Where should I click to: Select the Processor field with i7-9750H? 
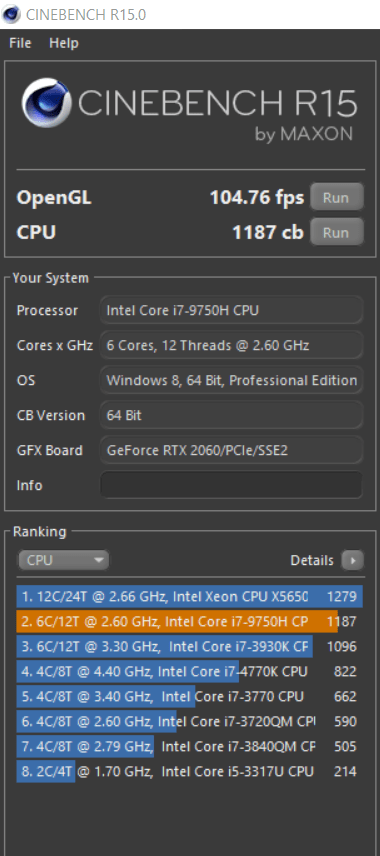pos(231,310)
